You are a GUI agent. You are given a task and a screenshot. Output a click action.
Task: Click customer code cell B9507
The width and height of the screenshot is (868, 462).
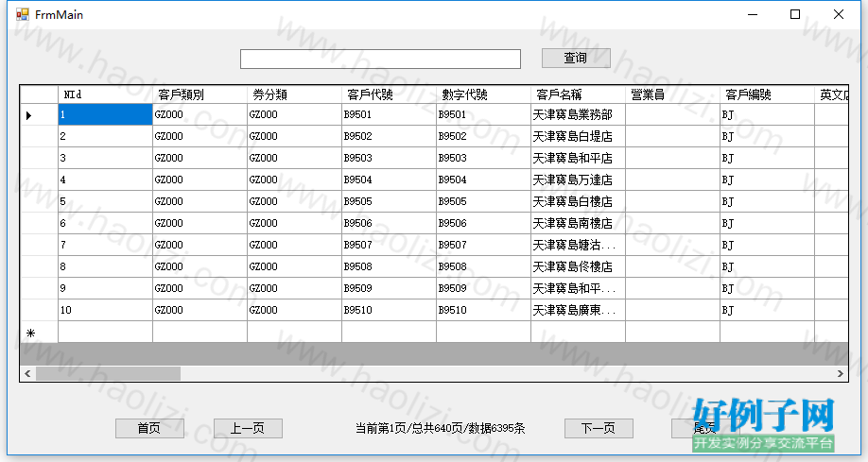tap(390, 245)
